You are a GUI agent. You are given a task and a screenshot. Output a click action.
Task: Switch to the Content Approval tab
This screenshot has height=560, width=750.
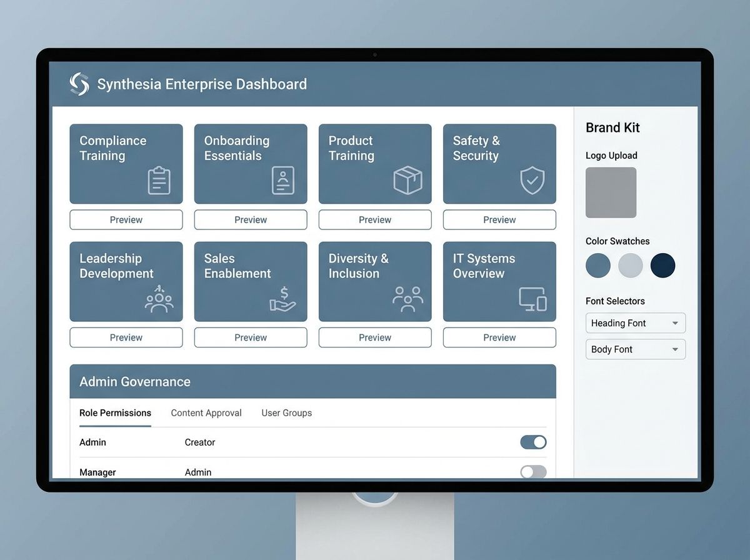point(206,413)
